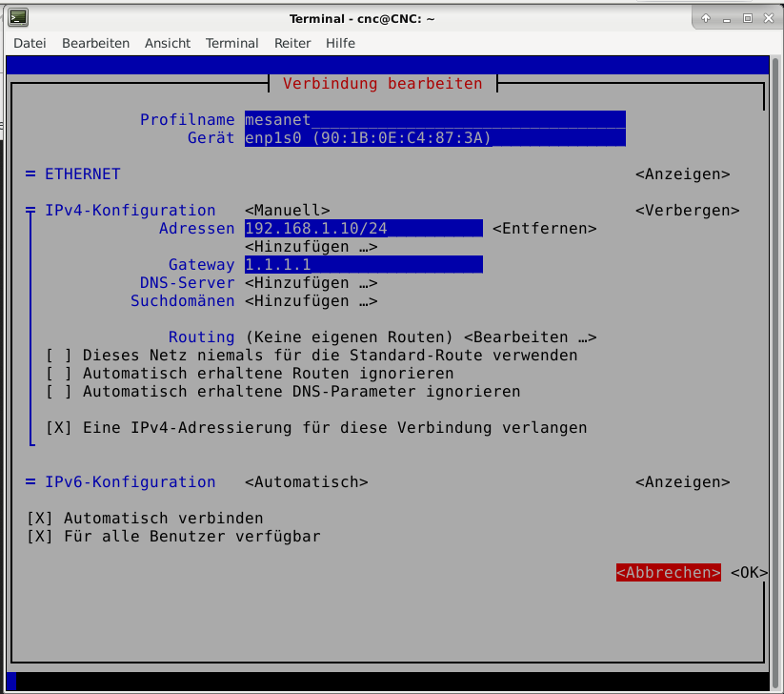Click the address field 192.168.1.10/24

click(364, 228)
